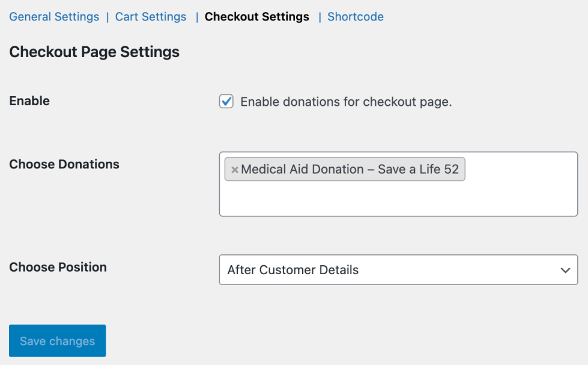Go to the Shortcode settings page

tap(355, 16)
